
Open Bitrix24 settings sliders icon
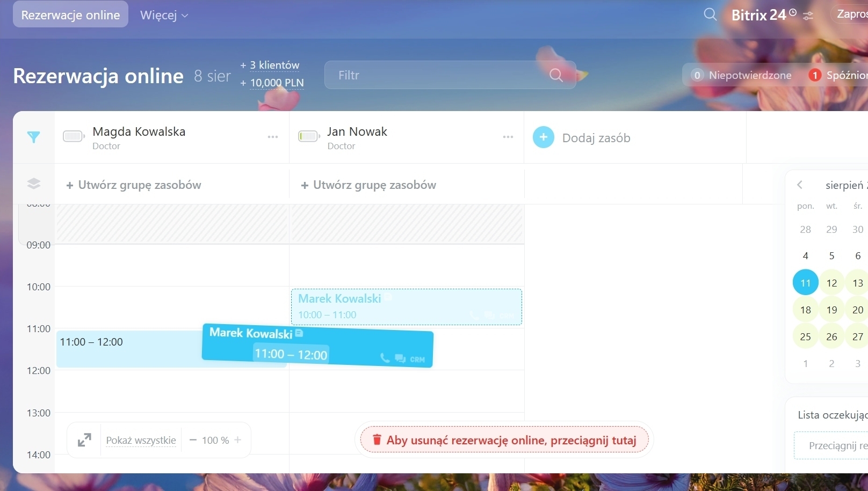(x=808, y=16)
